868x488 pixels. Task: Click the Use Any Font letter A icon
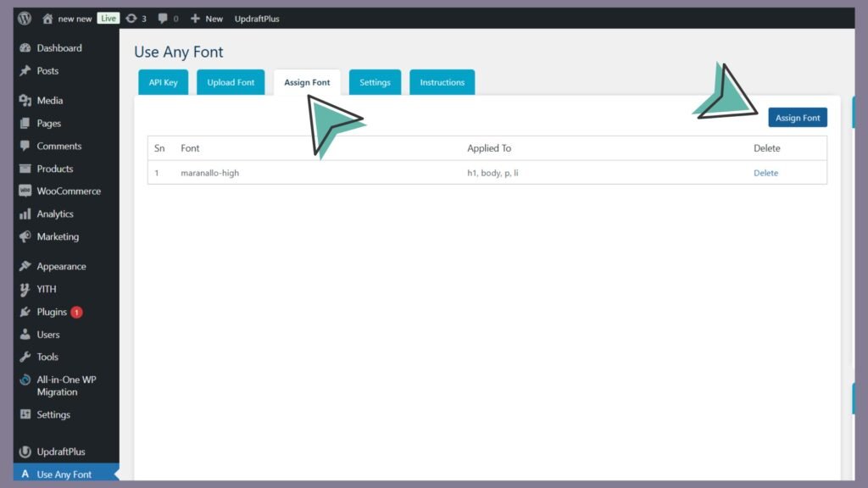pos(25,474)
